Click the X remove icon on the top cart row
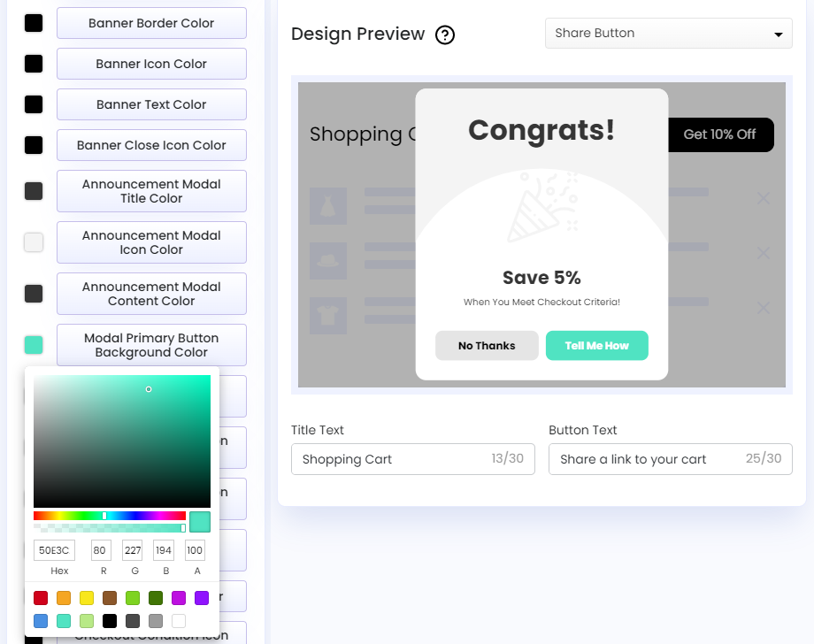Viewport: 814px width, 644px height. coord(763,199)
